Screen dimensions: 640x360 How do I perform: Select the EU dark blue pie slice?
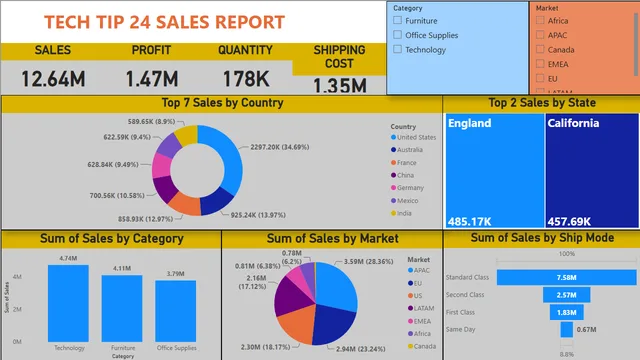click(334, 324)
